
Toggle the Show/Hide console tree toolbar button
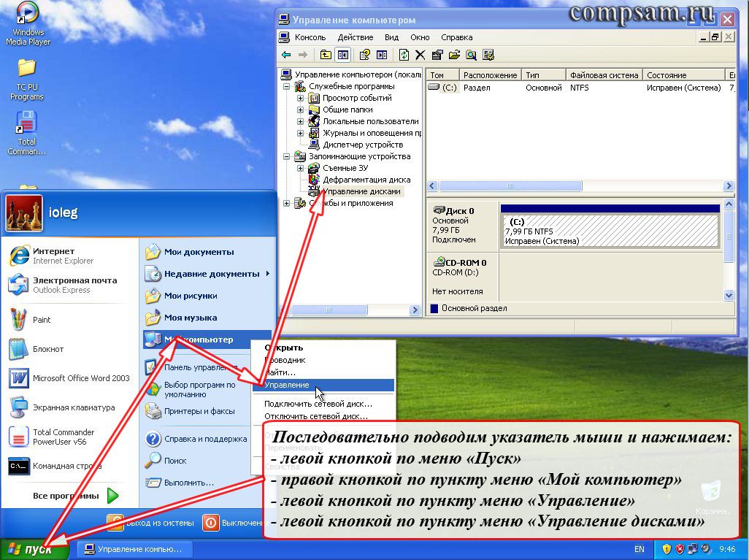click(x=343, y=55)
